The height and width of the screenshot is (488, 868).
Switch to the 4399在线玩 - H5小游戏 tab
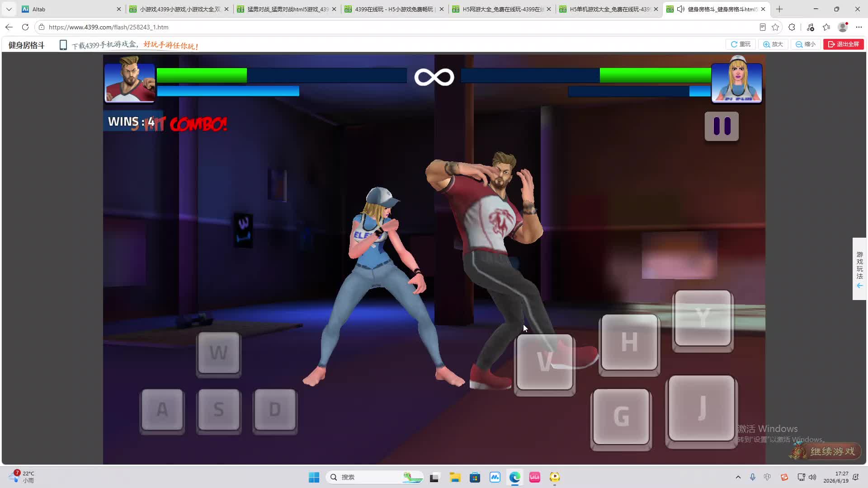pos(395,9)
